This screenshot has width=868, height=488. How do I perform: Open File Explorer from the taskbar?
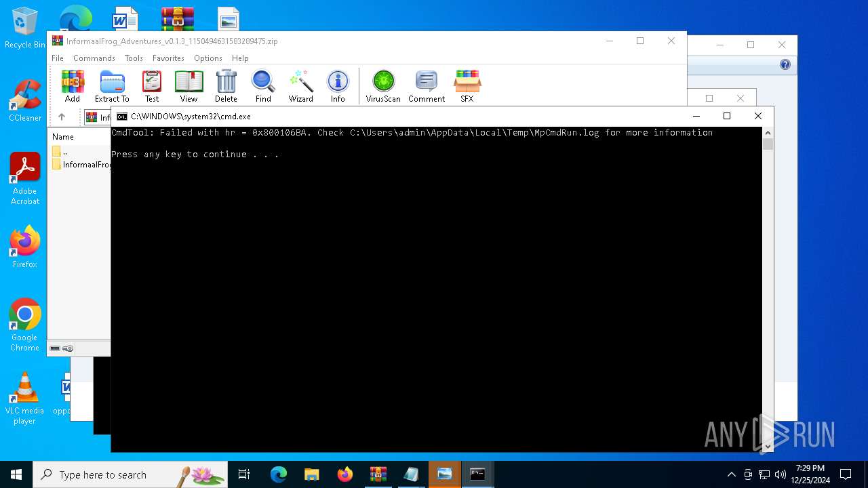pos(312,474)
